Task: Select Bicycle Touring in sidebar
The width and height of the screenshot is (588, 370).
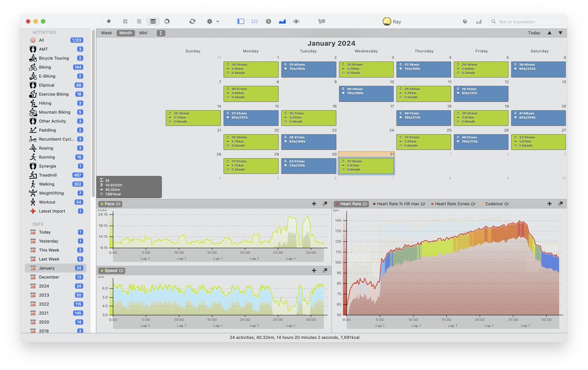Action: [x=56, y=58]
